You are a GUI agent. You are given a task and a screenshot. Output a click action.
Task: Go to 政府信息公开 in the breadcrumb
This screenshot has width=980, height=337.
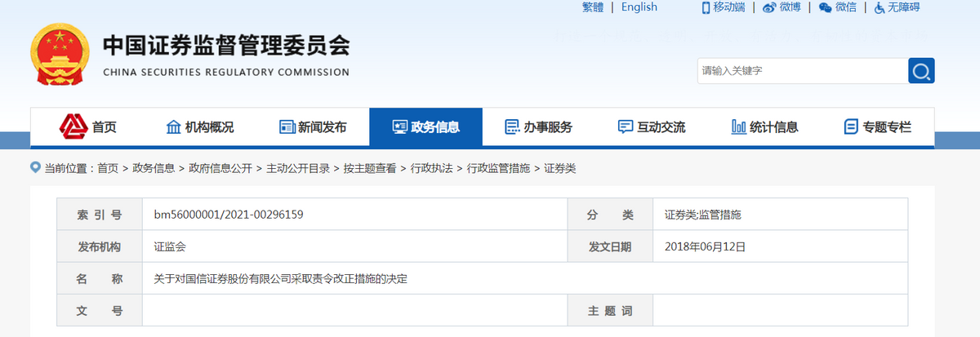(x=220, y=168)
